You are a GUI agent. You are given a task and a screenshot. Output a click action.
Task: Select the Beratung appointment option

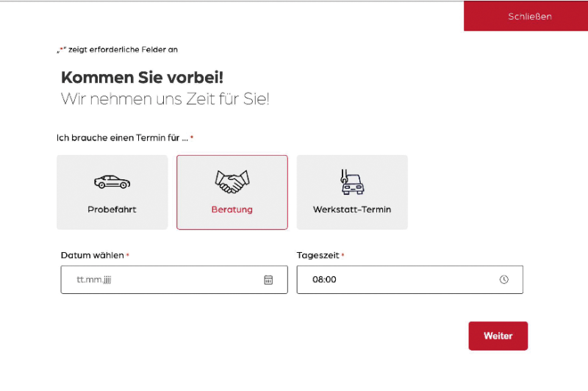232,193
